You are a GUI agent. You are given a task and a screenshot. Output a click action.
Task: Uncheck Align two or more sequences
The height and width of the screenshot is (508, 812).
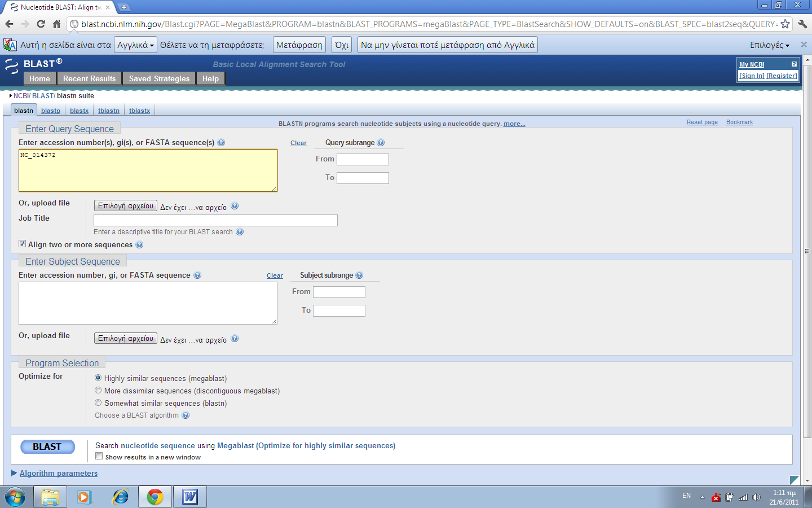point(23,244)
